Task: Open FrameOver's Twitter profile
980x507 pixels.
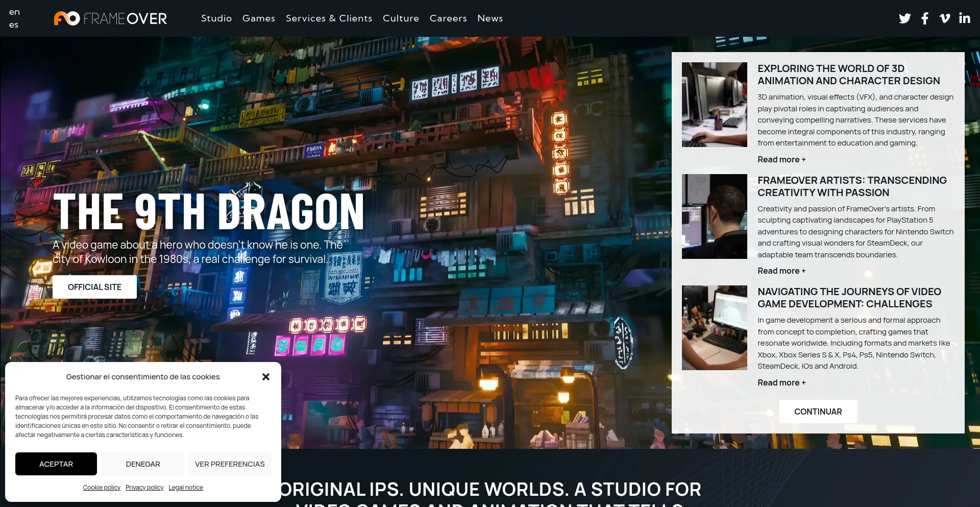Action: pos(904,18)
